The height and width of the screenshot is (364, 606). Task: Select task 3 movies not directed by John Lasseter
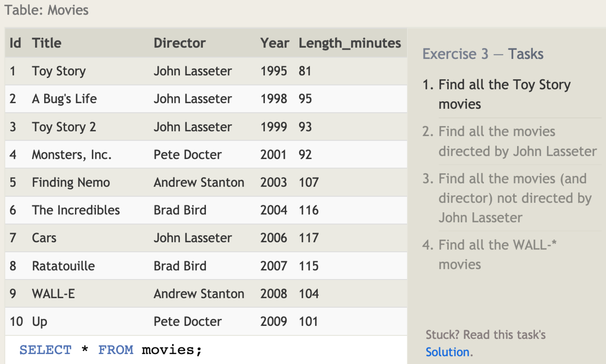click(x=507, y=198)
